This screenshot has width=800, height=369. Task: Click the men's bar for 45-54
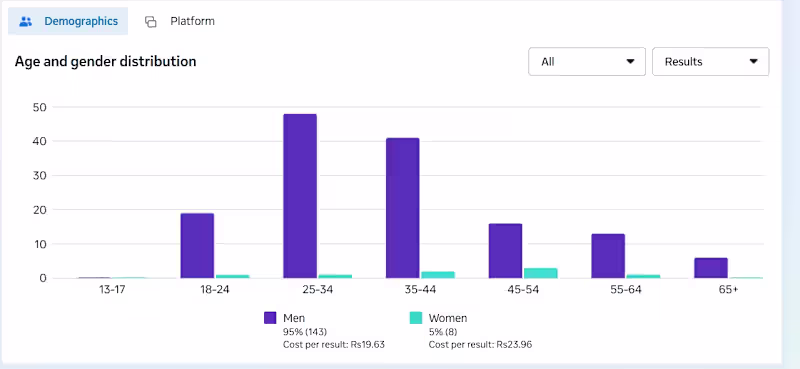tap(505, 251)
